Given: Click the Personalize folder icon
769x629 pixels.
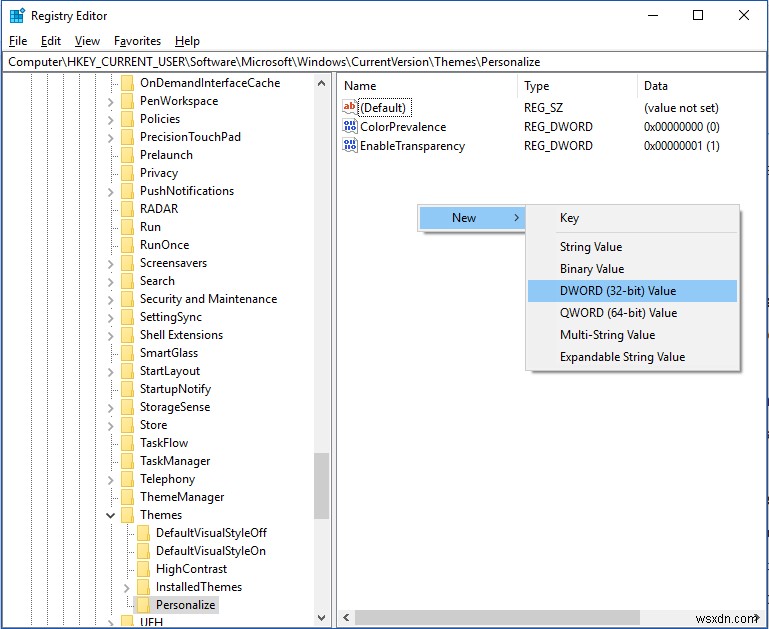Looking at the screenshot, I should 143,605.
